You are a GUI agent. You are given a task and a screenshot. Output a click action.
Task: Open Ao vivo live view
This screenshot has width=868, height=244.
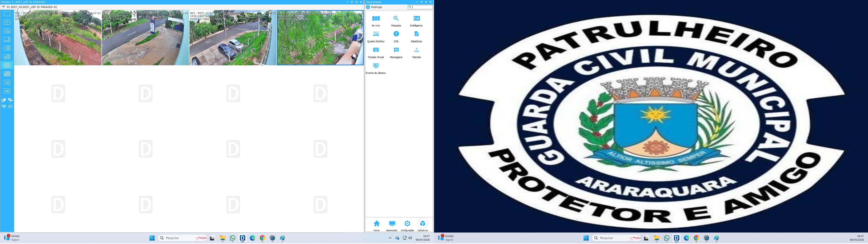tap(376, 21)
